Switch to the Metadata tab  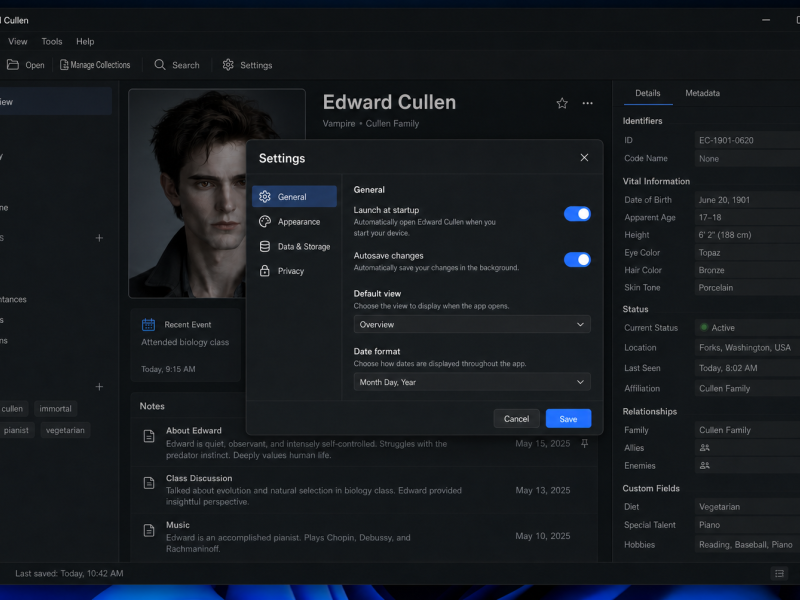703,93
